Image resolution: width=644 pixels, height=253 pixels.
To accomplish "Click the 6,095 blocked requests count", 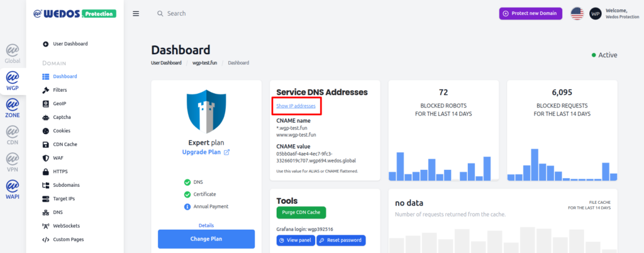I will (x=562, y=93).
